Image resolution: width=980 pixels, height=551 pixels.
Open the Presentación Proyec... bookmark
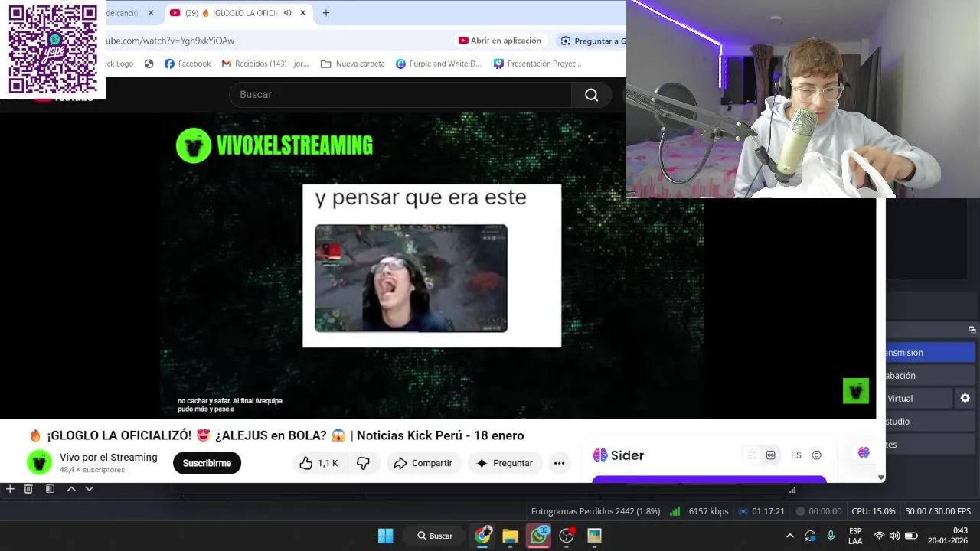tap(537, 64)
